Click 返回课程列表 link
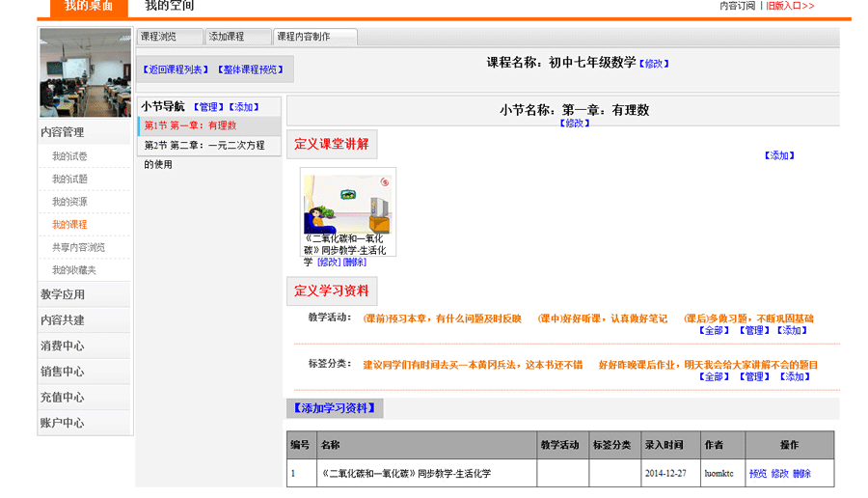 tap(176, 69)
